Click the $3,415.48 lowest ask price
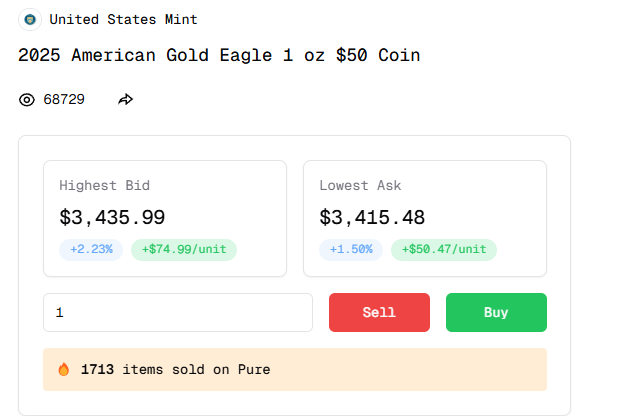The width and height of the screenshot is (626, 416). coord(374,217)
